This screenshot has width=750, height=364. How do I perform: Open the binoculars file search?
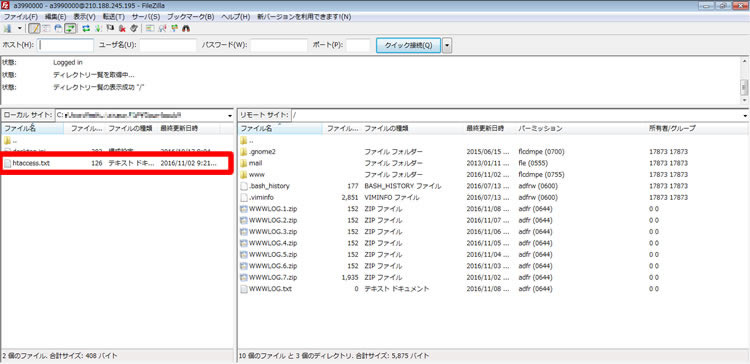187,29
